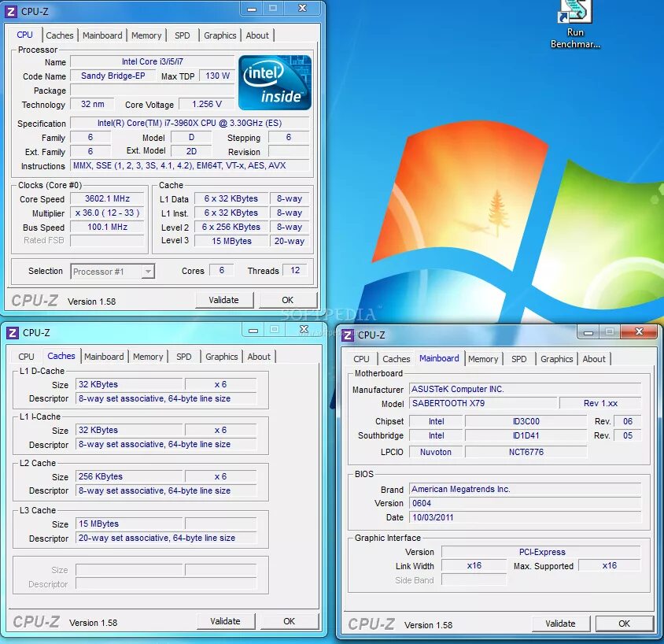This screenshot has height=644, width=664.
Task: Click Validate in the Mainboard window
Action: click(561, 624)
